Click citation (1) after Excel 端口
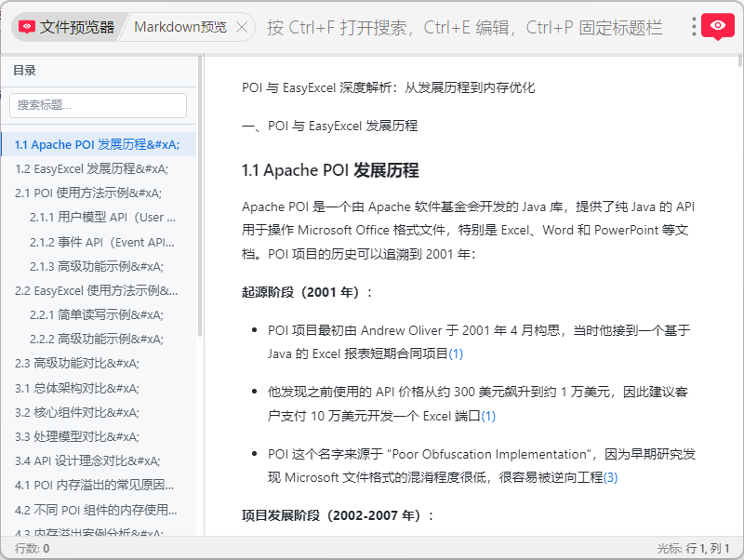Screen dimensions: 744x560 click(488, 416)
